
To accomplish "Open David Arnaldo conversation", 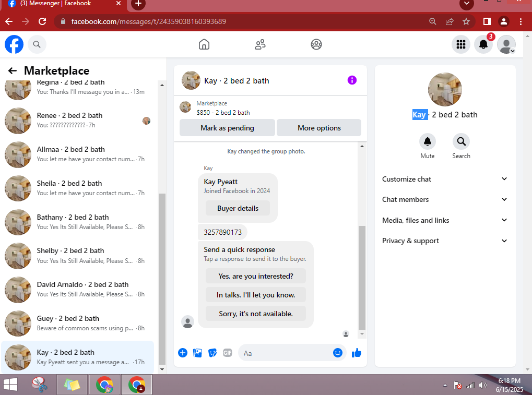I will [x=78, y=289].
